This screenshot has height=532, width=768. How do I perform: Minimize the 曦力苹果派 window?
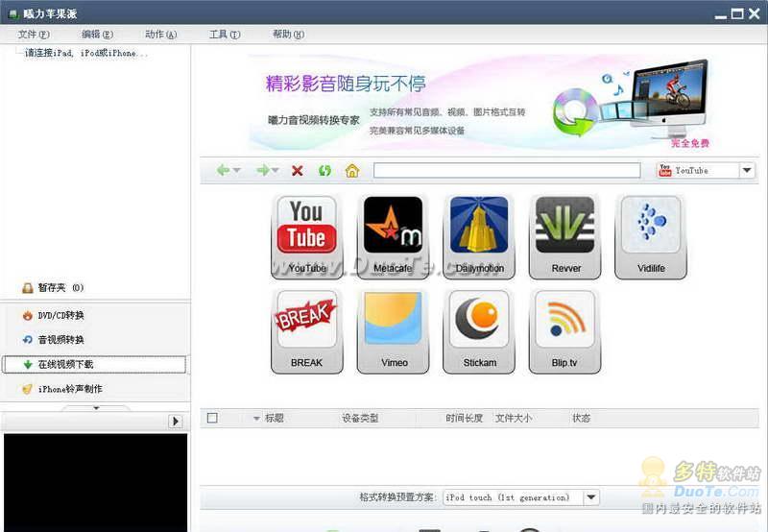721,15
